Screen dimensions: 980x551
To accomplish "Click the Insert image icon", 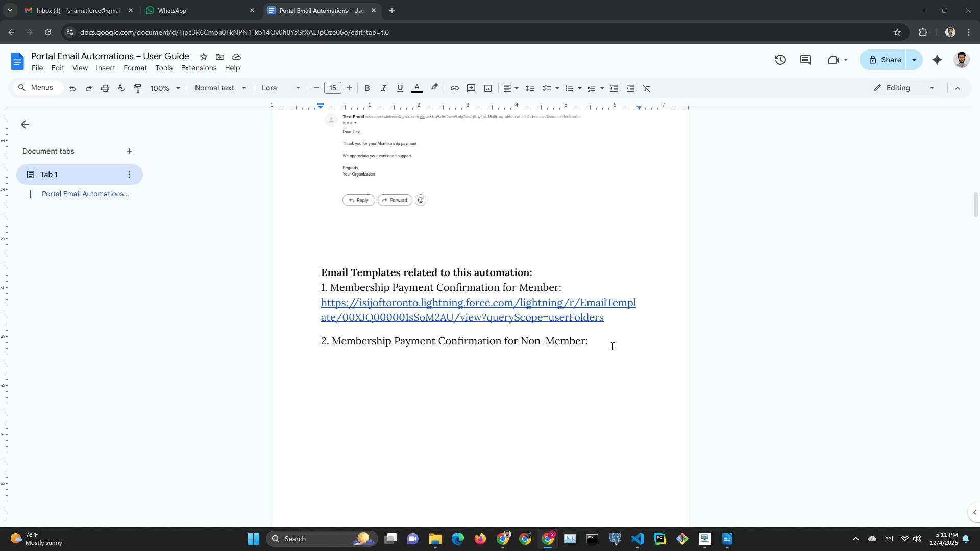I will coord(488,88).
